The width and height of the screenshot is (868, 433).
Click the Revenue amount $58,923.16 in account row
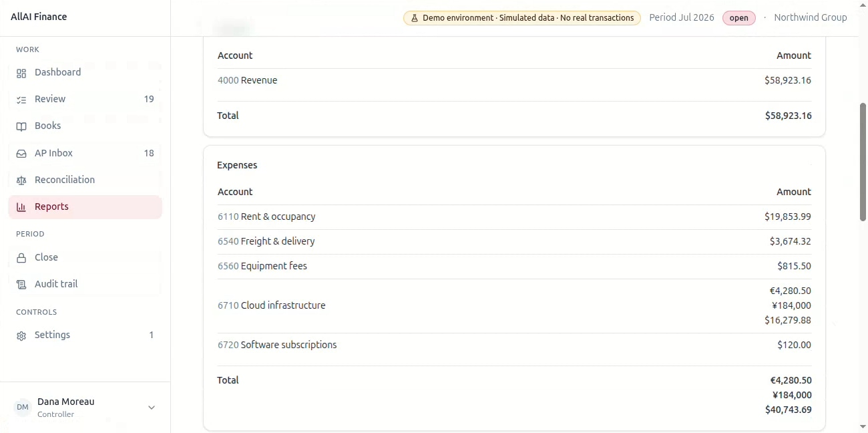pyautogui.click(x=788, y=80)
